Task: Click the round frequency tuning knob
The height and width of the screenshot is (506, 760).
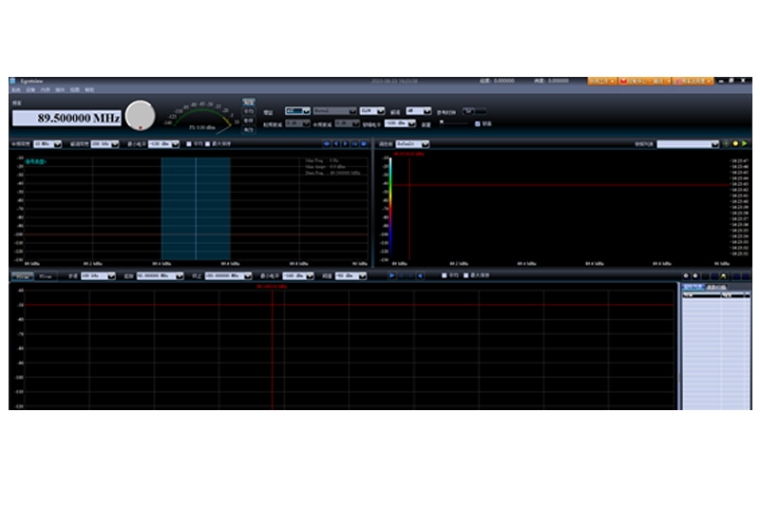Action: click(x=141, y=115)
